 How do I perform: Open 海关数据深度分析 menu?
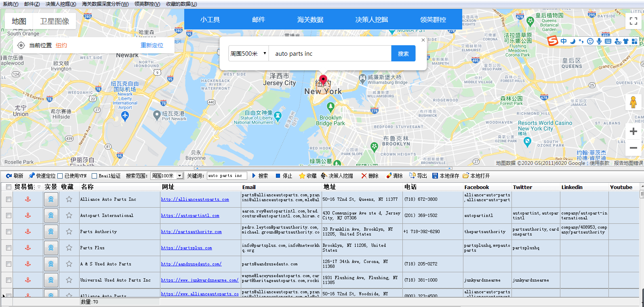(105, 4)
